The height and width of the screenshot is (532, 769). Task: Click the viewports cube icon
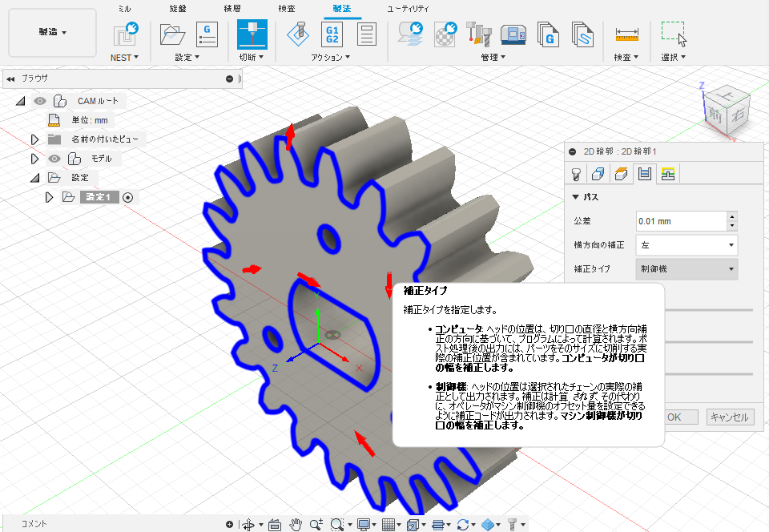[413, 525]
